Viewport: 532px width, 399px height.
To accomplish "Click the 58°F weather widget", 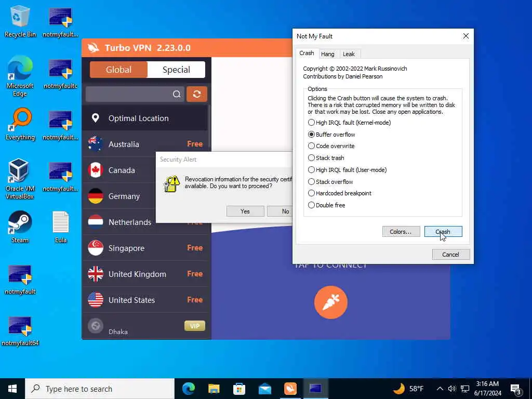I will (408, 389).
